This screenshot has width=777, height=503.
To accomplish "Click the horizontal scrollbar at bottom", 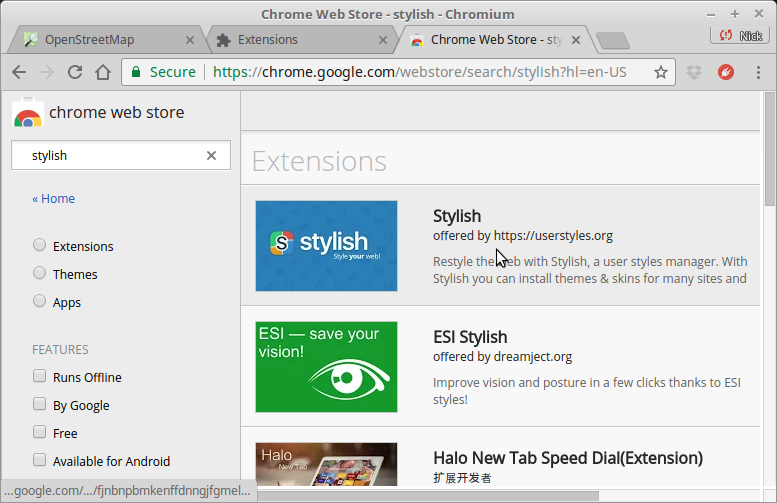I will (x=428, y=496).
